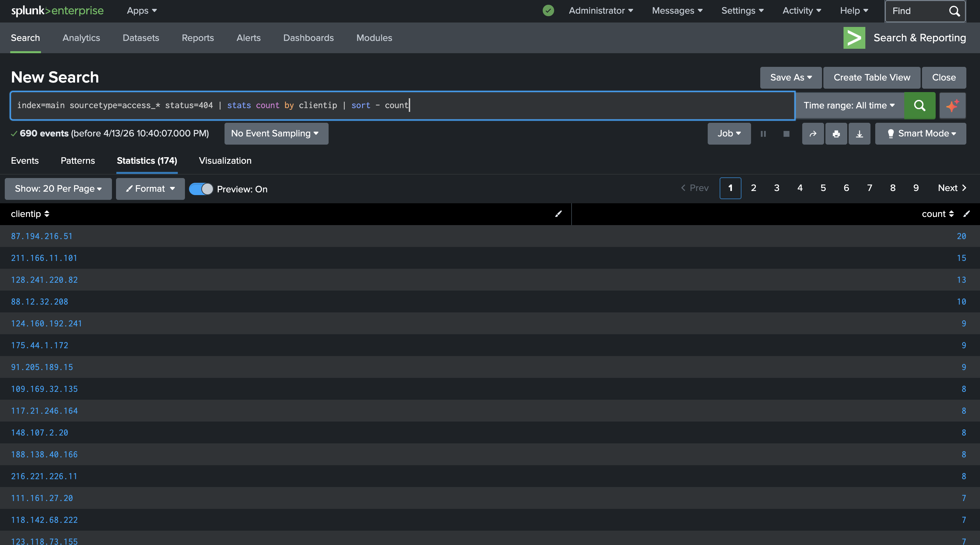Click the green search run magnifier button
The width and height of the screenshot is (980, 545).
pos(919,105)
